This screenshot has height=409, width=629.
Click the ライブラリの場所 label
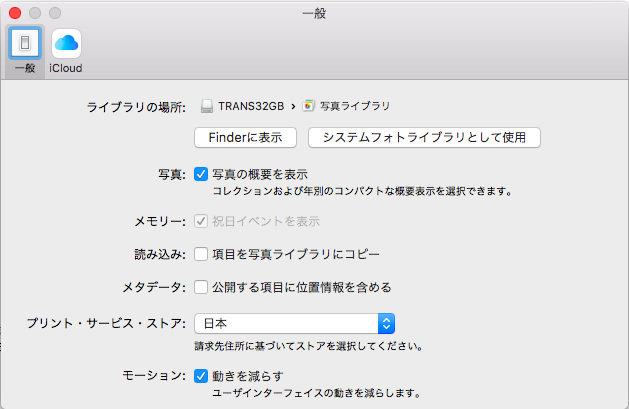pyautogui.click(x=136, y=107)
